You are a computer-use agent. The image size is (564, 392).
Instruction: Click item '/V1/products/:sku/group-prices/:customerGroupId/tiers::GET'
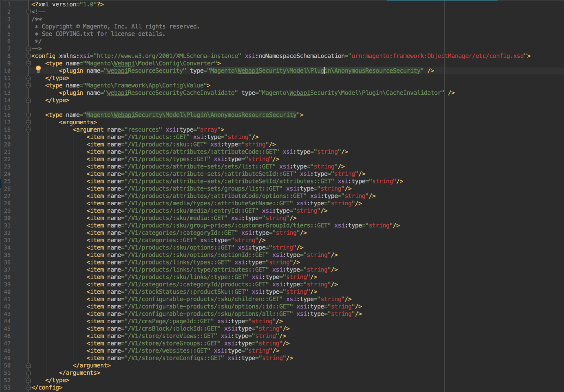(228, 226)
